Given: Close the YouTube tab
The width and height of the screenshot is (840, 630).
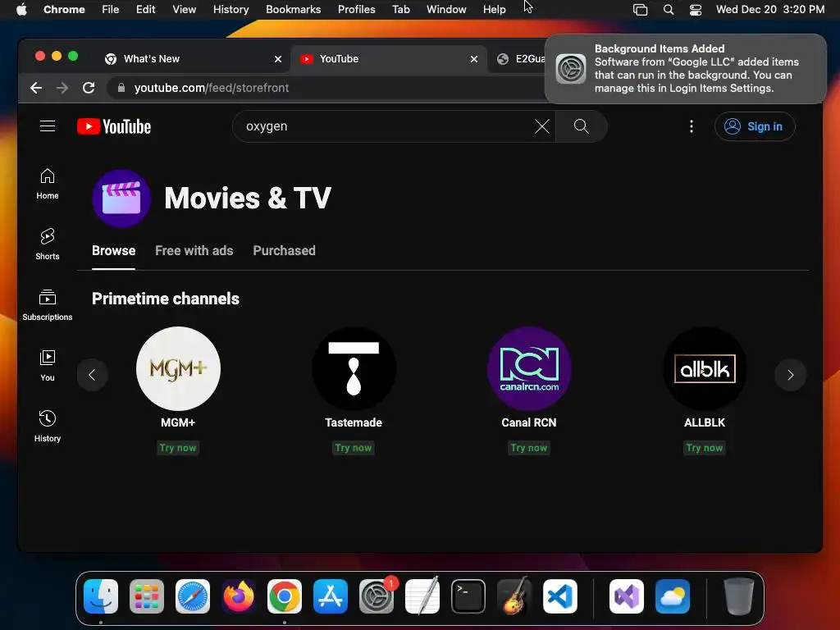Looking at the screenshot, I should click(x=473, y=59).
